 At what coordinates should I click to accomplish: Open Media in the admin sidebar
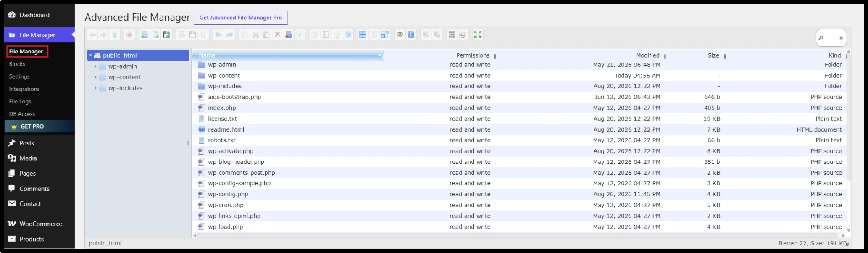[x=28, y=158]
